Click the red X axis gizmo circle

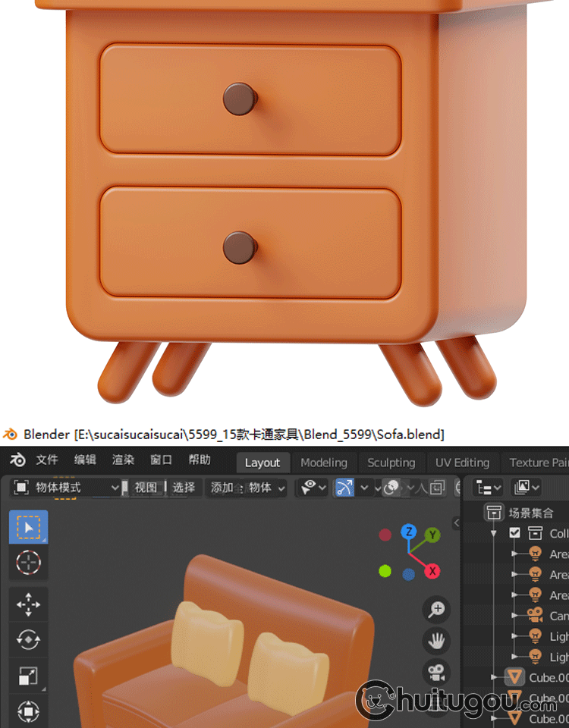coord(432,571)
